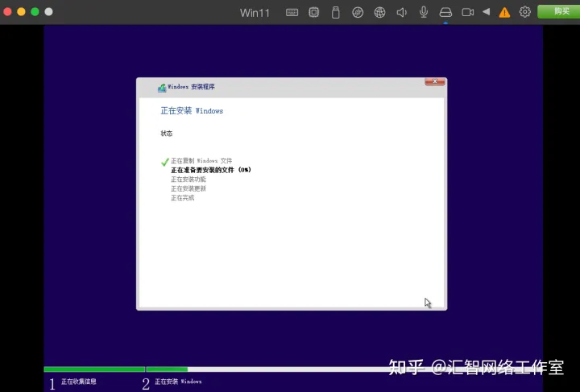Click the gray fourth window control dot
Image resolution: width=580 pixels, height=392 pixels.
pyautogui.click(x=48, y=12)
